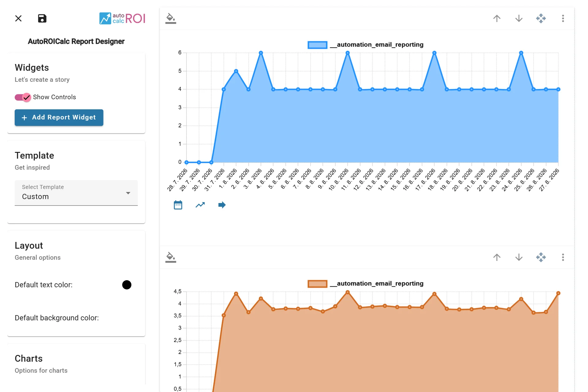Move orange chart widget up
This screenshot has height=392, width=588.
tap(497, 257)
